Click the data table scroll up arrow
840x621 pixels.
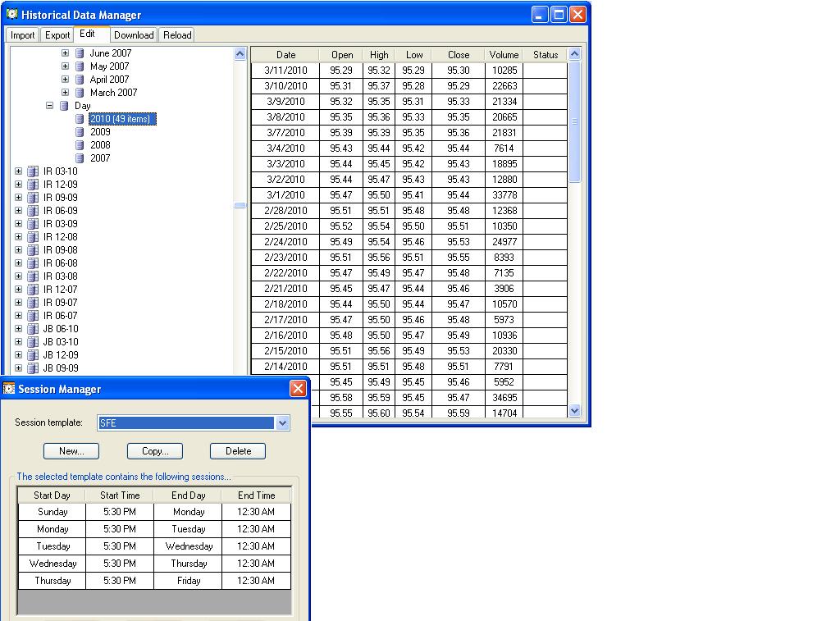coord(574,53)
